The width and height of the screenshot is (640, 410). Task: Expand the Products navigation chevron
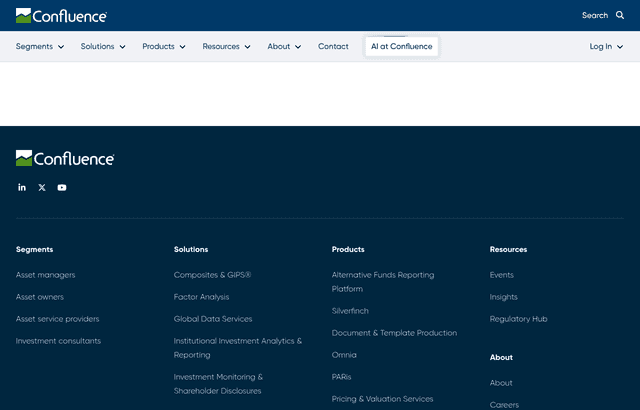(x=182, y=47)
